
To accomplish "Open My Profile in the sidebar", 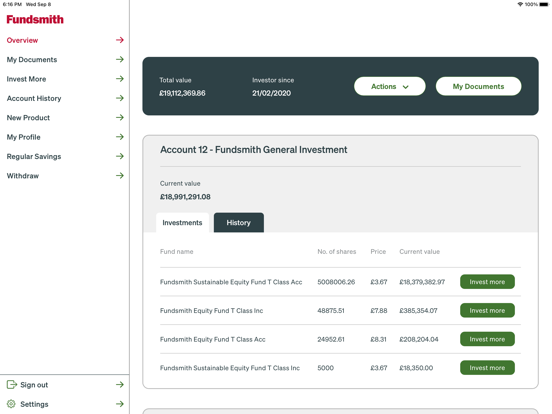I will tap(24, 137).
